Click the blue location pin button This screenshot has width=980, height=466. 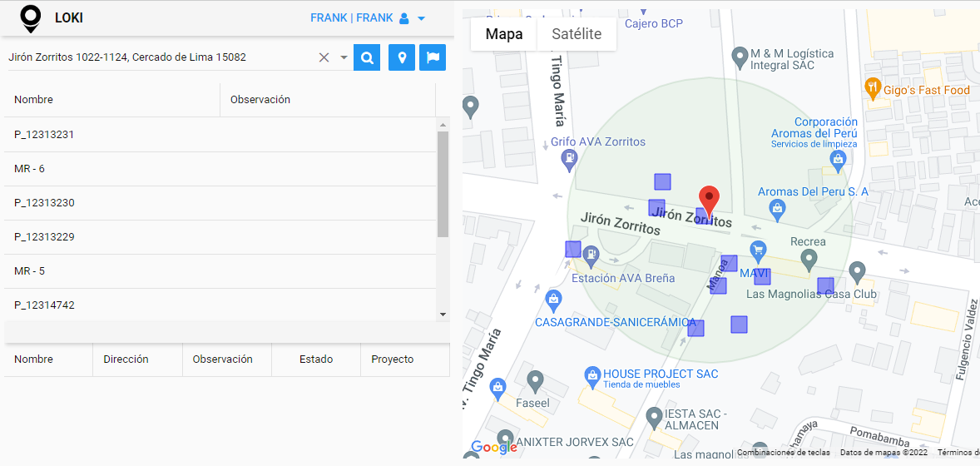tap(402, 57)
